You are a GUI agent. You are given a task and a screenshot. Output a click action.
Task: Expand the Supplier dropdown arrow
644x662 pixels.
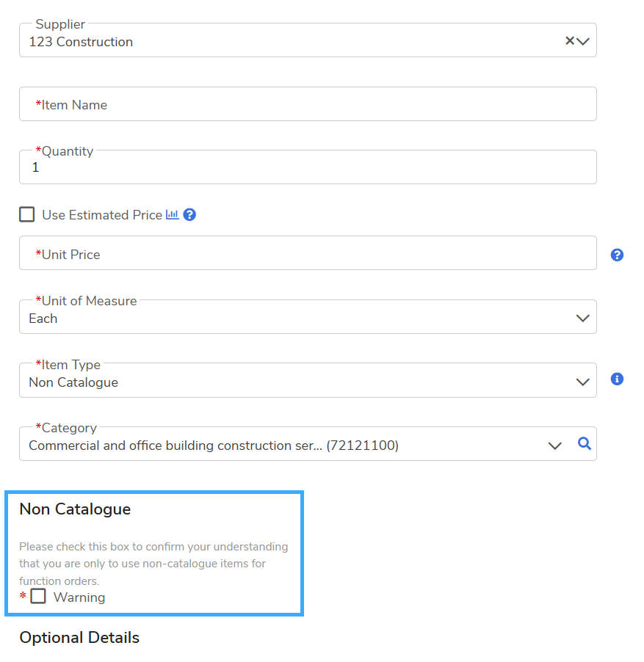(x=583, y=42)
